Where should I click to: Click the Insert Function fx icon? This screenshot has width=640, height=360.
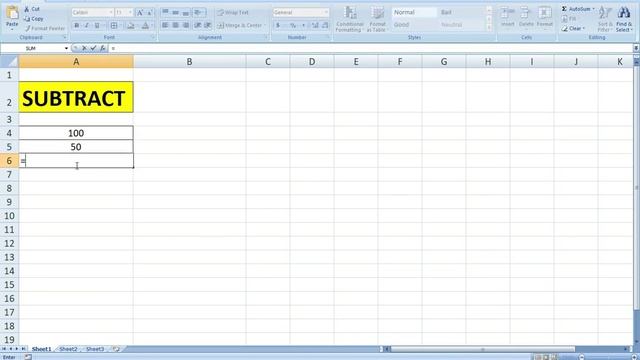click(x=103, y=48)
